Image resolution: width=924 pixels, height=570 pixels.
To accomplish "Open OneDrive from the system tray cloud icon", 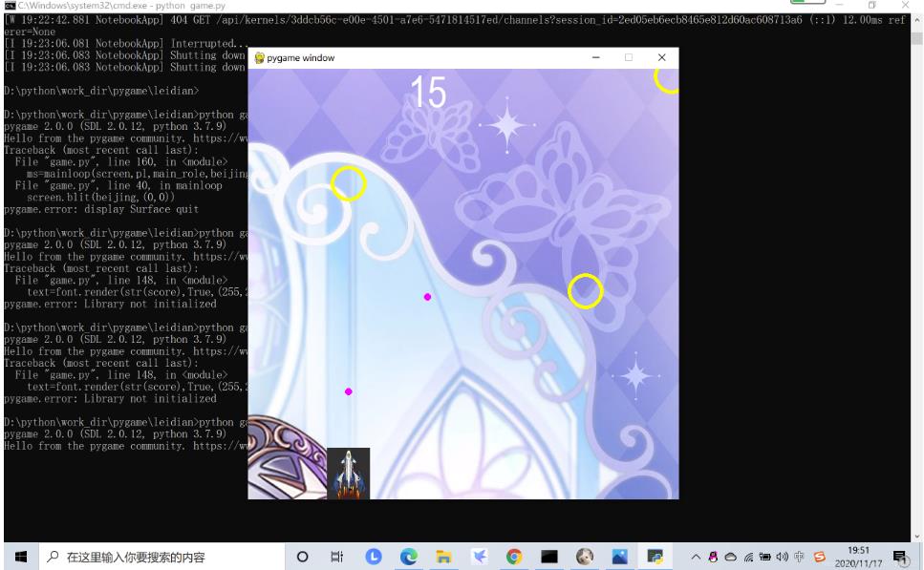I will [x=730, y=554].
